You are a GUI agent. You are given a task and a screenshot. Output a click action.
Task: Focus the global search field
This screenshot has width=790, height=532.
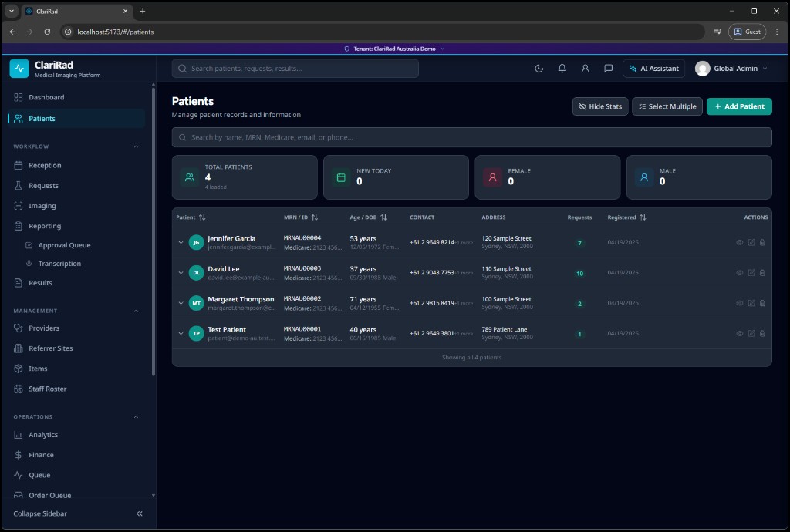[295, 69]
